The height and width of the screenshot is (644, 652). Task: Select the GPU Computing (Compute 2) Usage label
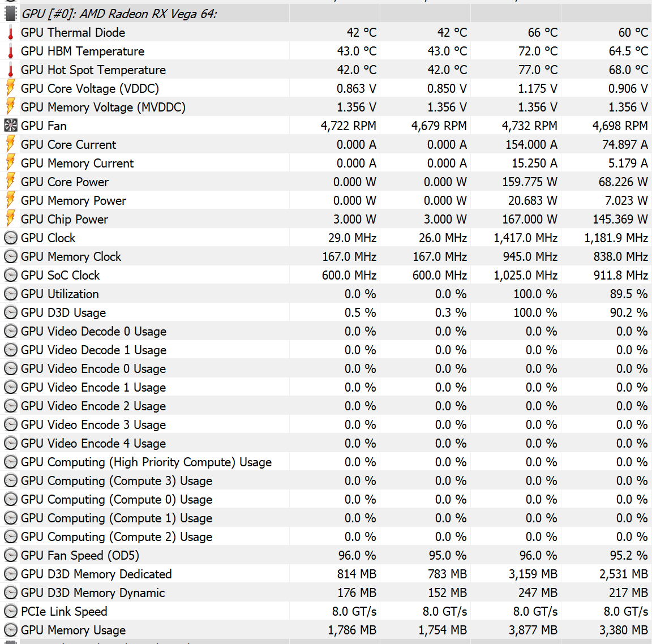pos(117,536)
